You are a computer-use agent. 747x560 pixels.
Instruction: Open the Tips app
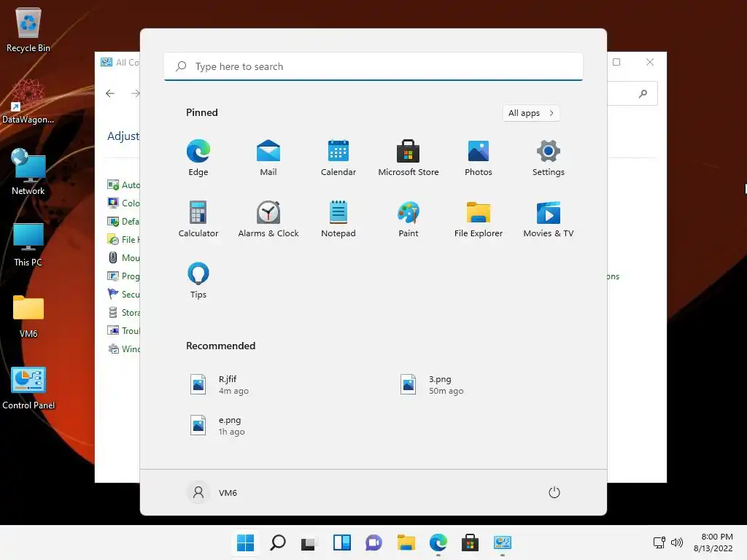(198, 281)
